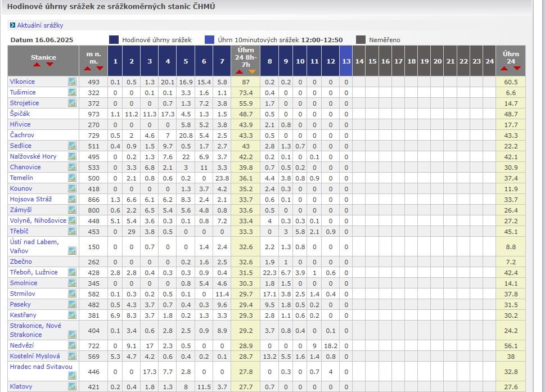Open the Aktuální srážky link
This screenshot has height=392, width=545.
pyautogui.click(x=40, y=25)
